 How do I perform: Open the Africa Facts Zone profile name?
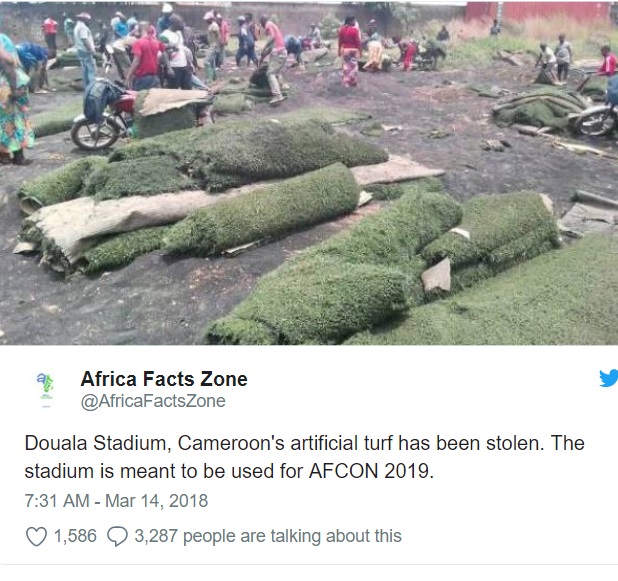coord(164,379)
